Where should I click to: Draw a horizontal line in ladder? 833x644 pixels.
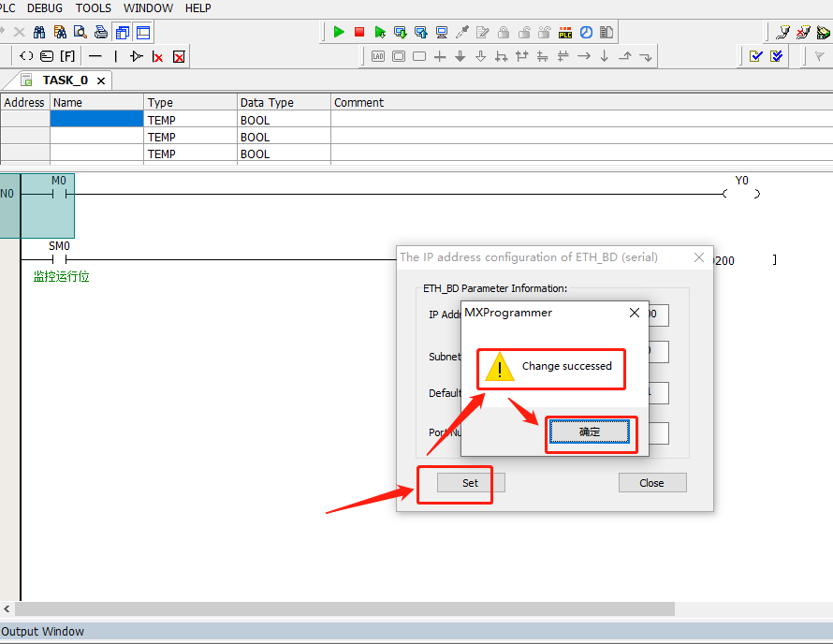coord(95,56)
